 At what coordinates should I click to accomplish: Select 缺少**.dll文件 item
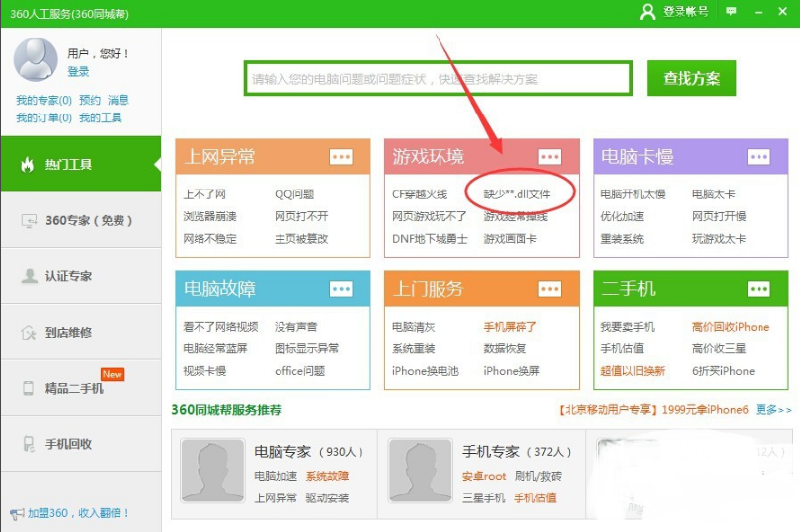coord(517,194)
